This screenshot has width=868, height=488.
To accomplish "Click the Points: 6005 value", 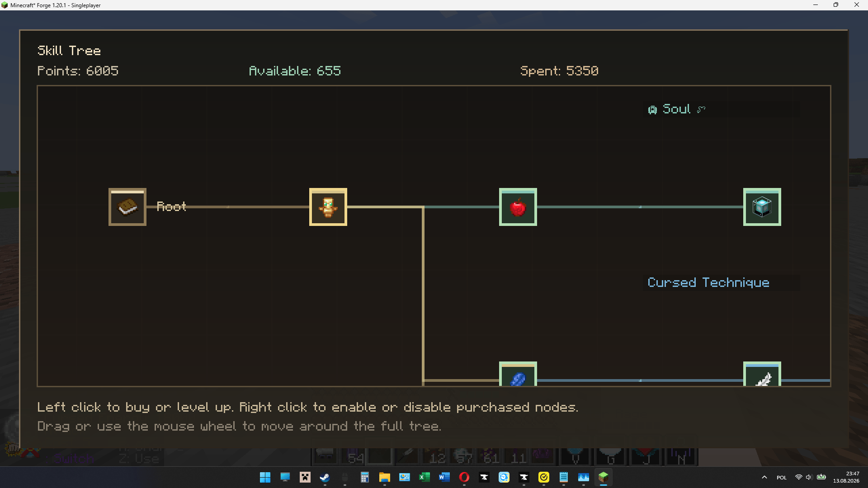I will (78, 71).
